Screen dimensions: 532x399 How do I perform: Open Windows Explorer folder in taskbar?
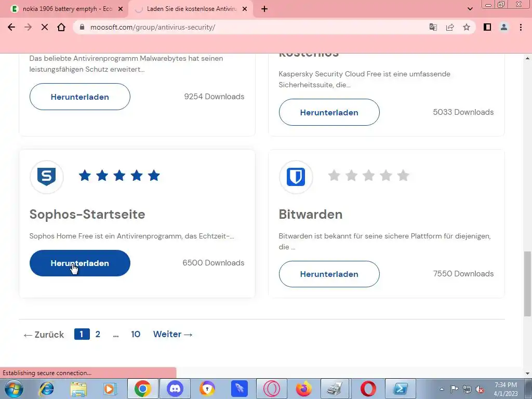(x=78, y=389)
